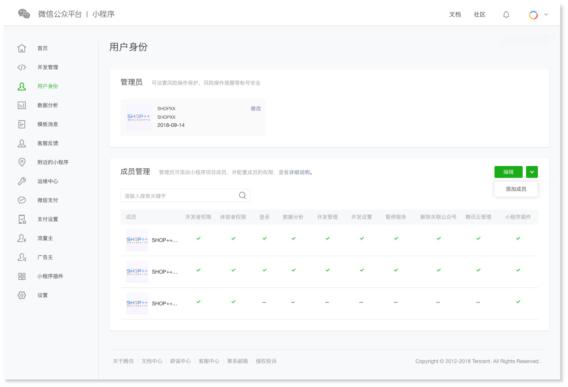568x387 pixels.
Task: Click the 开发管理 table column header
Action: point(327,217)
